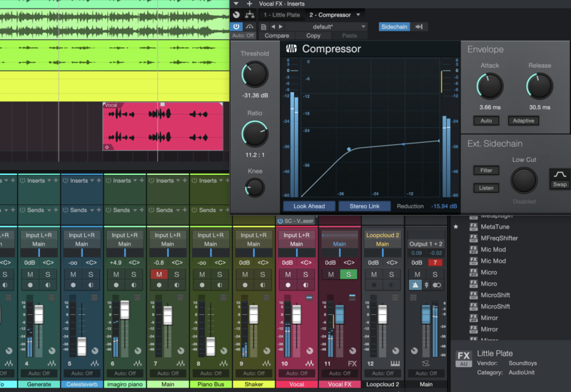Image resolution: width=571 pixels, height=392 pixels.
Task: Disable solo on Vocal FX channel
Action: pos(348,274)
